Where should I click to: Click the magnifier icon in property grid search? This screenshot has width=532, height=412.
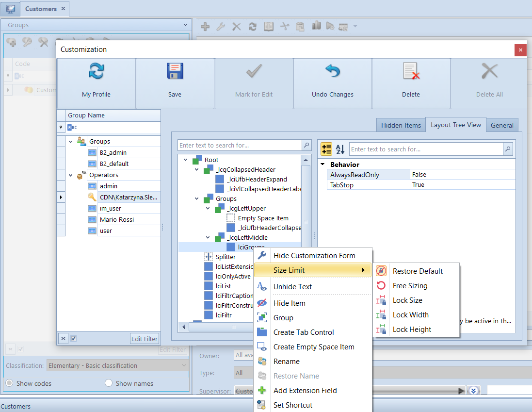(508, 149)
